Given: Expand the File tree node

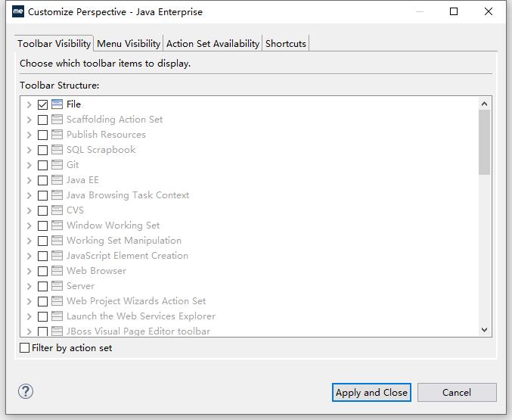Looking at the screenshot, I should pyautogui.click(x=29, y=104).
